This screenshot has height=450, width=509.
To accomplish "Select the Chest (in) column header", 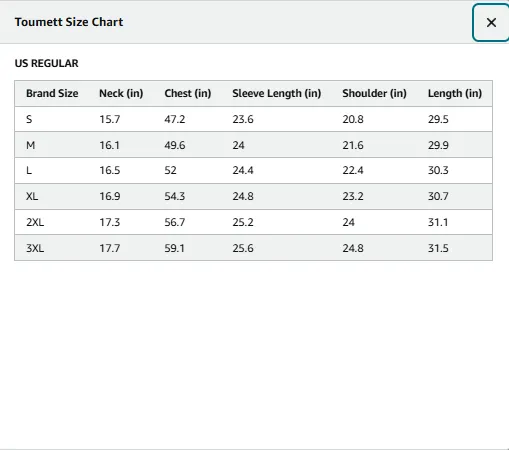I will pos(188,93).
